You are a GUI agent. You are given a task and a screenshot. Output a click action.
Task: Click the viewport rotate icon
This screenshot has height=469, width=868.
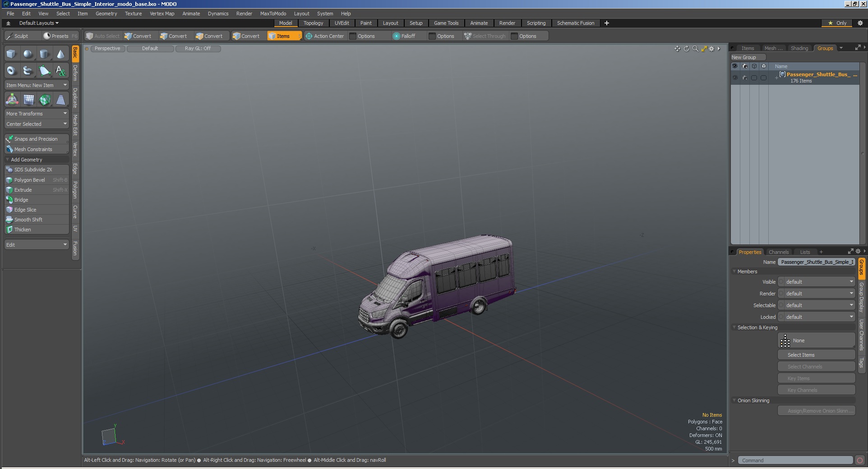point(686,49)
